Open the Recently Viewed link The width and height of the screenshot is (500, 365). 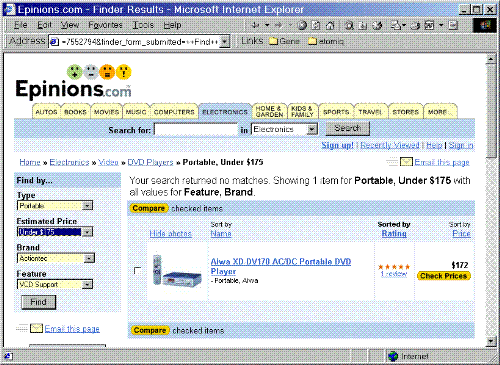(x=390, y=145)
